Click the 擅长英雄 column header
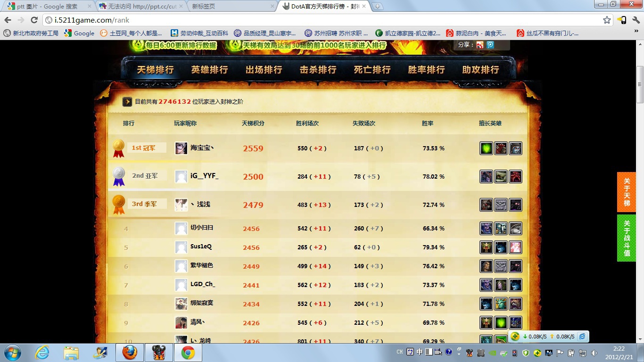The height and width of the screenshot is (362, 644). (490, 123)
